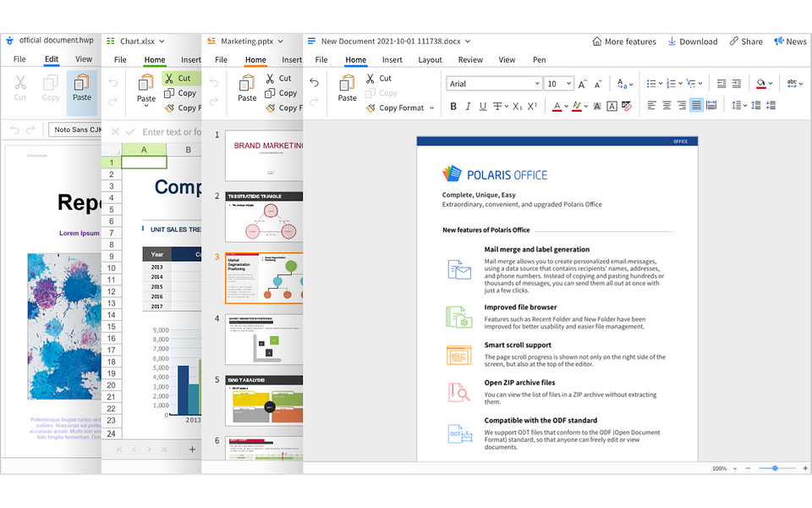Click the Share link in the top bar
Screen dimensions: 812x508
[746, 41]
